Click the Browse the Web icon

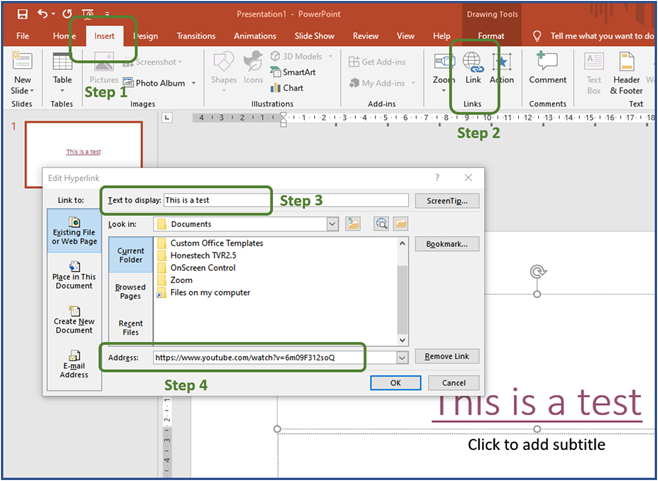(x=381, y=224)
